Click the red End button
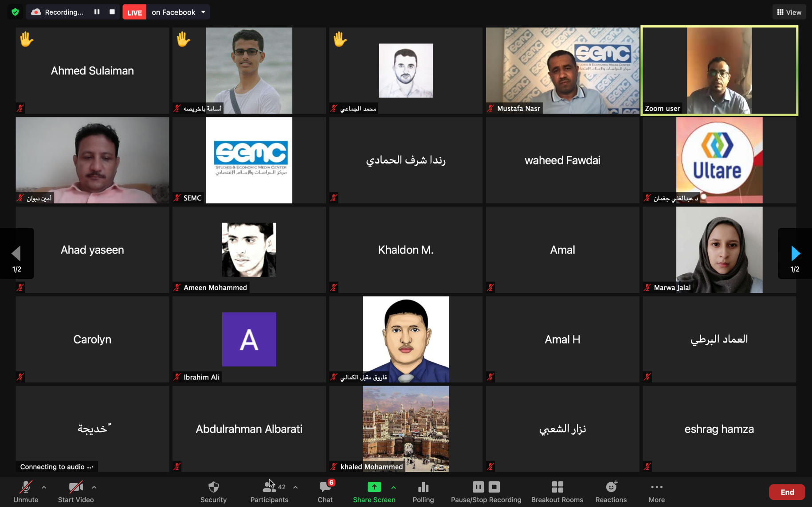812x507 pixels. [787, 492]
